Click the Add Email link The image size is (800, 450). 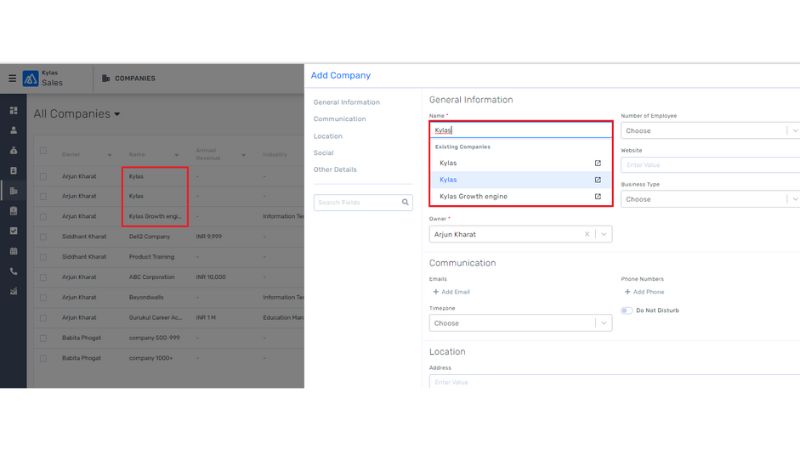[451, 291]
